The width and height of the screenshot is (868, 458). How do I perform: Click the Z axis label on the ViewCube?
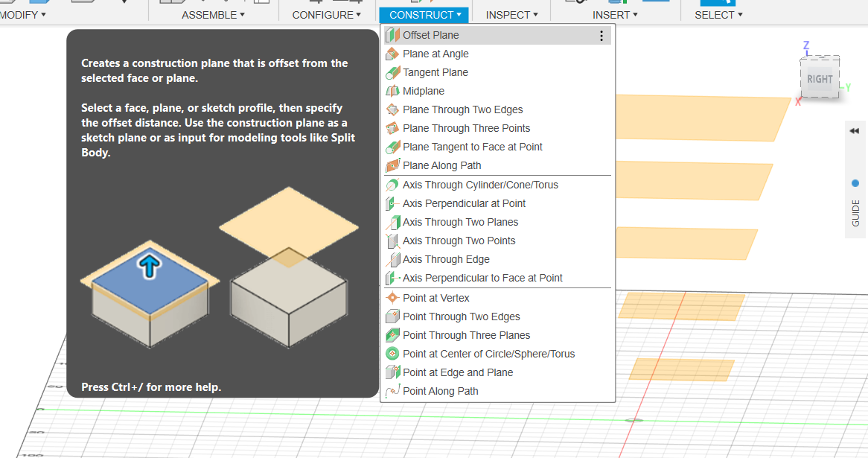coord(806,45)
